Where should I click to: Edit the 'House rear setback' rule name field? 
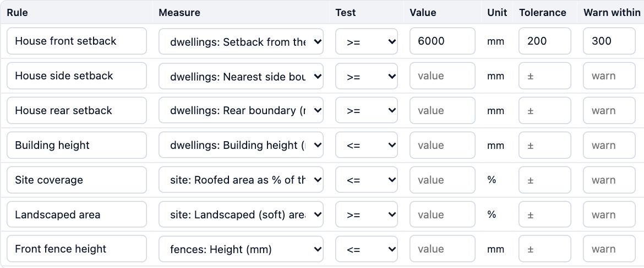click(77, 110)
